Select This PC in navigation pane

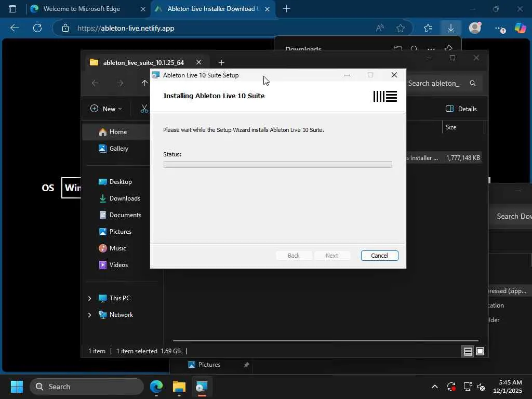click(x=119, y=298)
